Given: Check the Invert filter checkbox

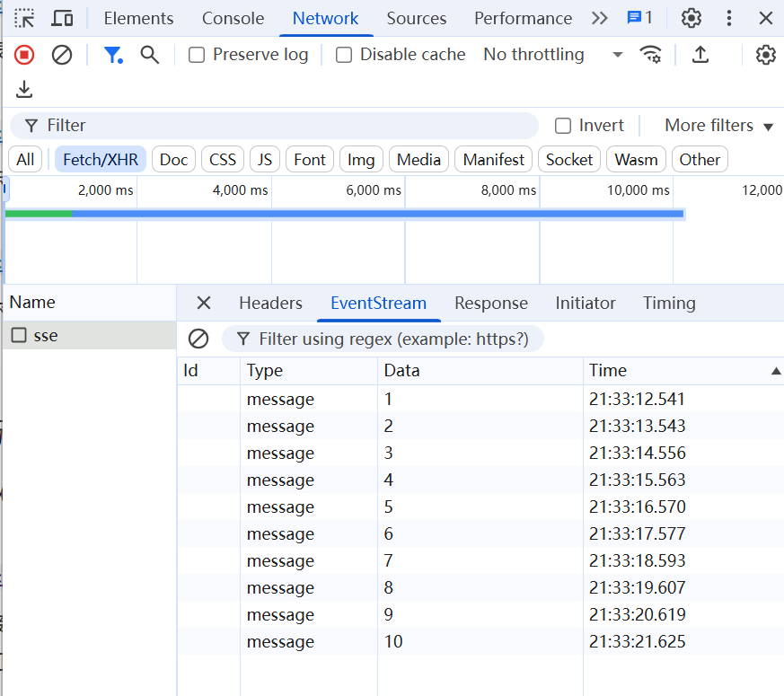Looking at the screenshot, I should [563, 126].
